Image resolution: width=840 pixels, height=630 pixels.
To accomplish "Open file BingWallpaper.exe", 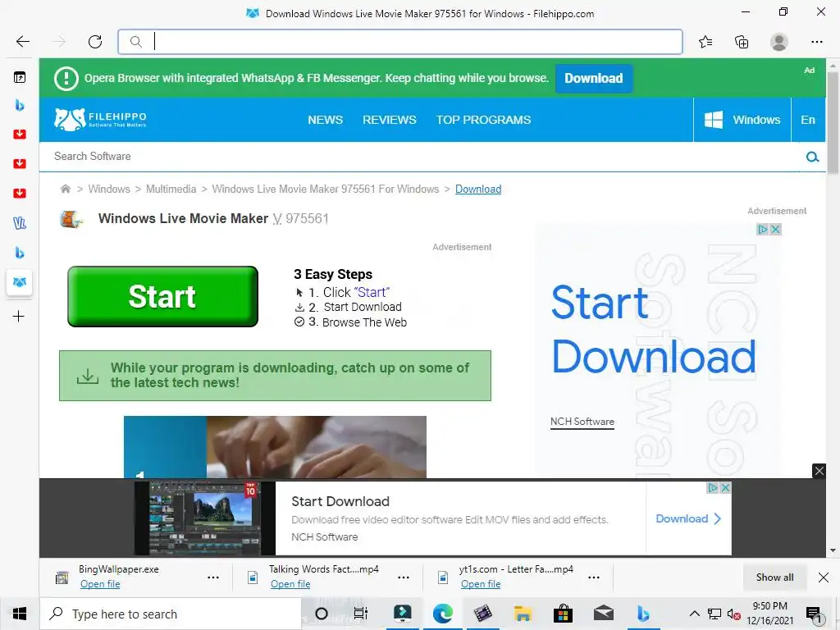I will (x=100, y=584).
